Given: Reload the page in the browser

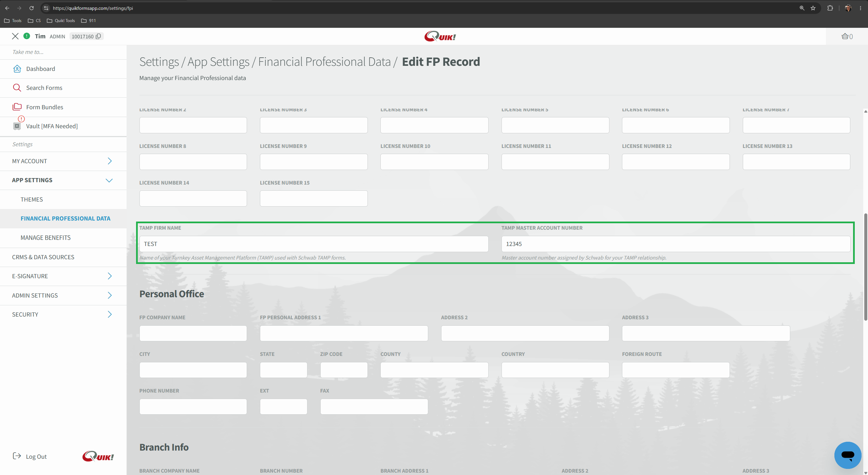Looking at the screenshot, I should 32,8.
